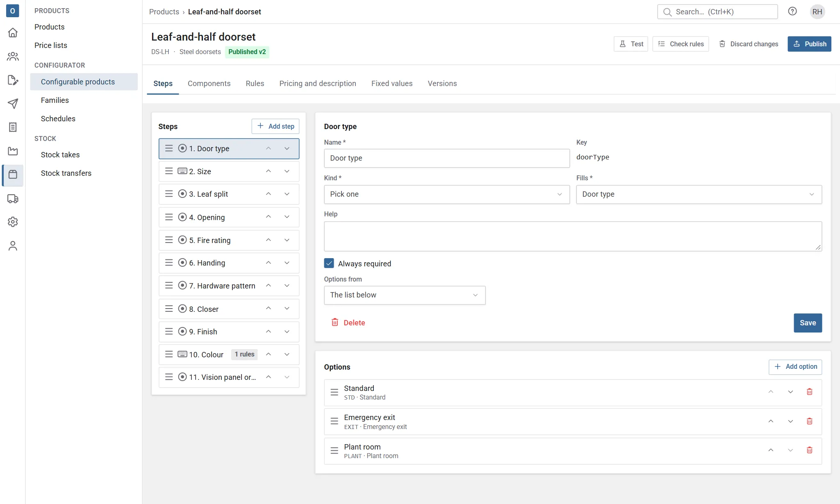Click the Test button
This screenshot has width=840, height=504.
(631, 44)
